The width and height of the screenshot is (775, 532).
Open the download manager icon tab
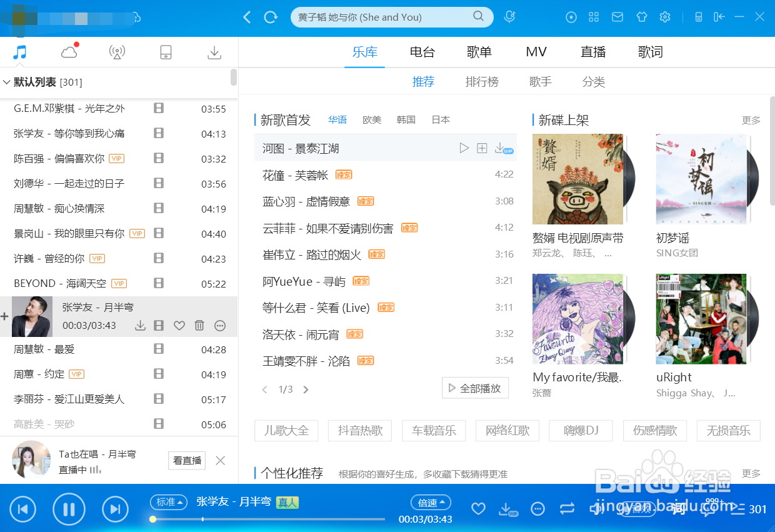214,52
